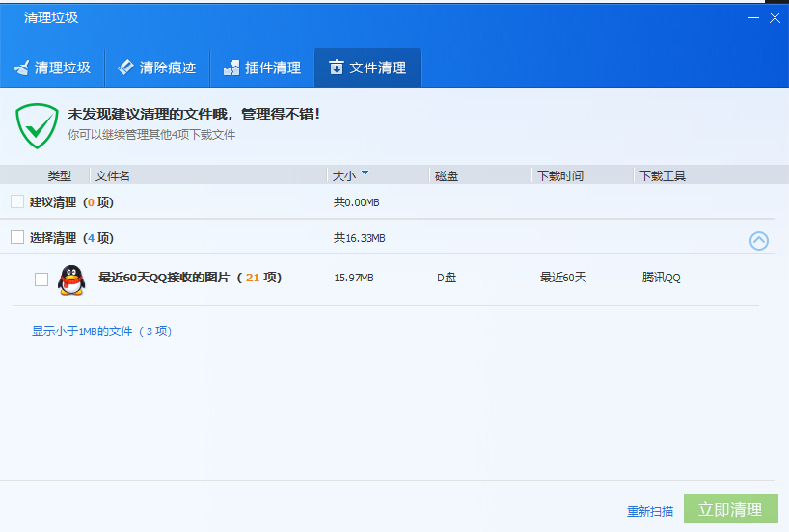Click the 15.97MB size value
Image resolution: width=789 pixels, height=532 pixels.
[354, 278]
